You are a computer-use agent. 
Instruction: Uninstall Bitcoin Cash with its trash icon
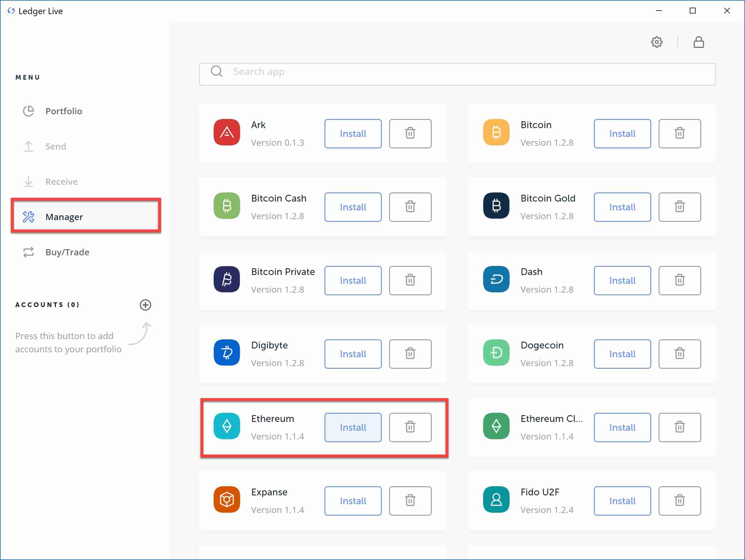click(x=410, y=207)
